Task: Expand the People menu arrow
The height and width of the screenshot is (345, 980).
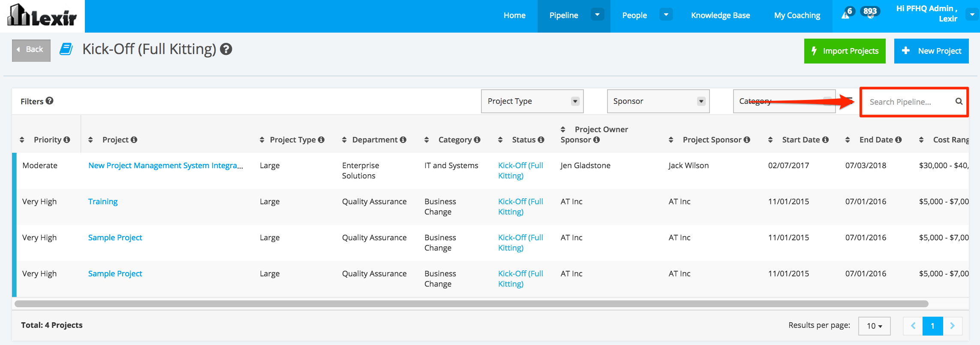Action: (666, 15)
